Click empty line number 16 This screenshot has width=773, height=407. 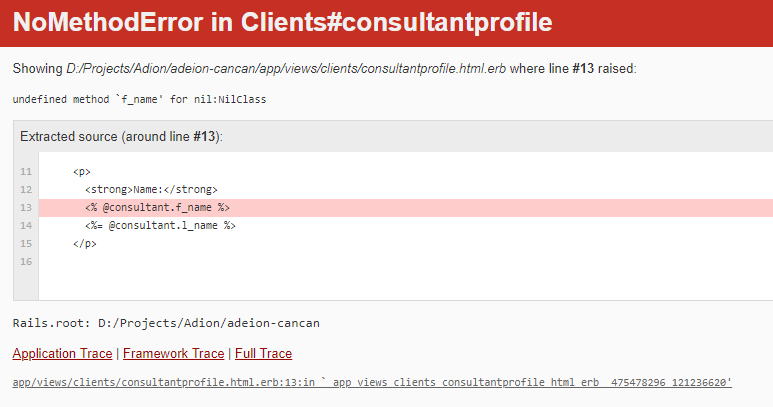[x=25, y=262]
